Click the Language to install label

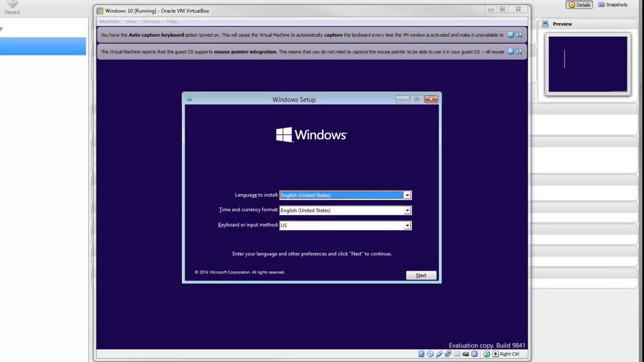(x=256, y=195)
